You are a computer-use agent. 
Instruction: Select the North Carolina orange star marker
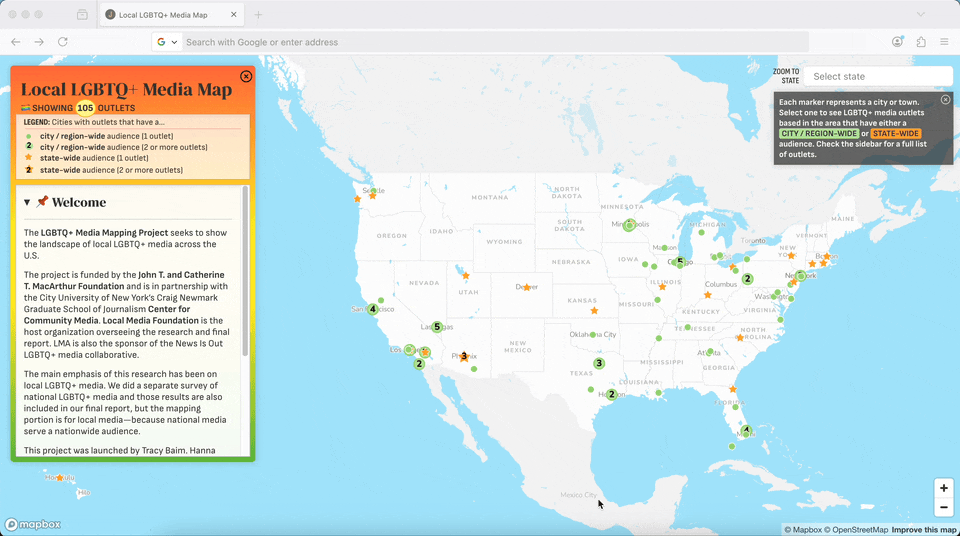740,338
